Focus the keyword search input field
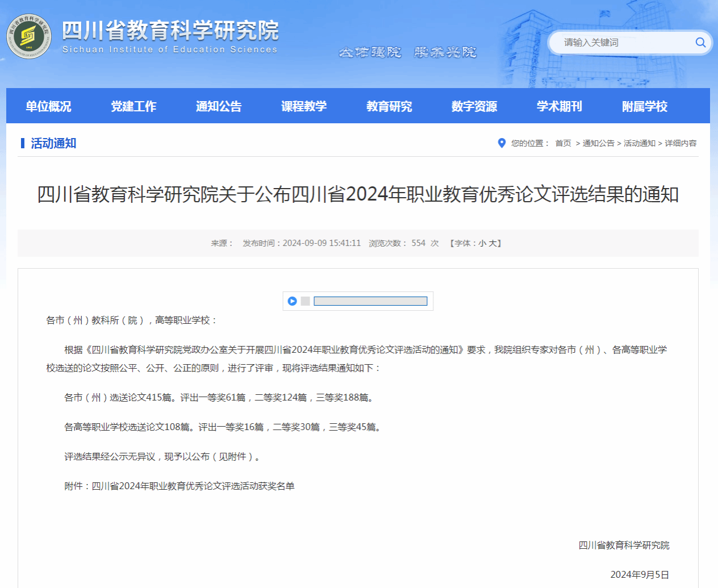The width and height of the screenshot is (718, 588). click(625, 43)
